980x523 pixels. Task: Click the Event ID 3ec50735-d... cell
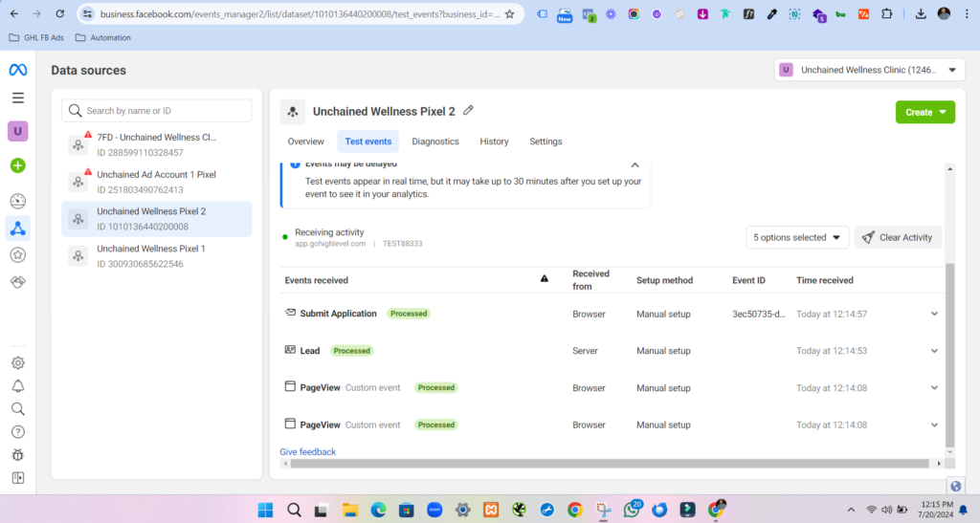pyautogui.click(x=759, y=314)
